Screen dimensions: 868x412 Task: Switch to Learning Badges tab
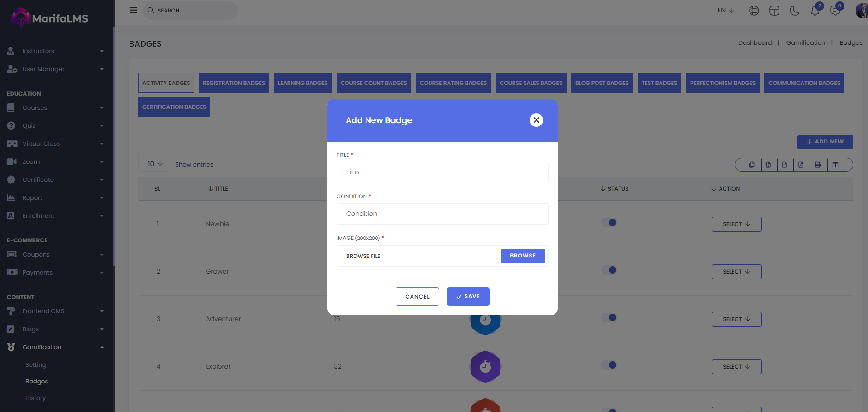coord(302,83)
